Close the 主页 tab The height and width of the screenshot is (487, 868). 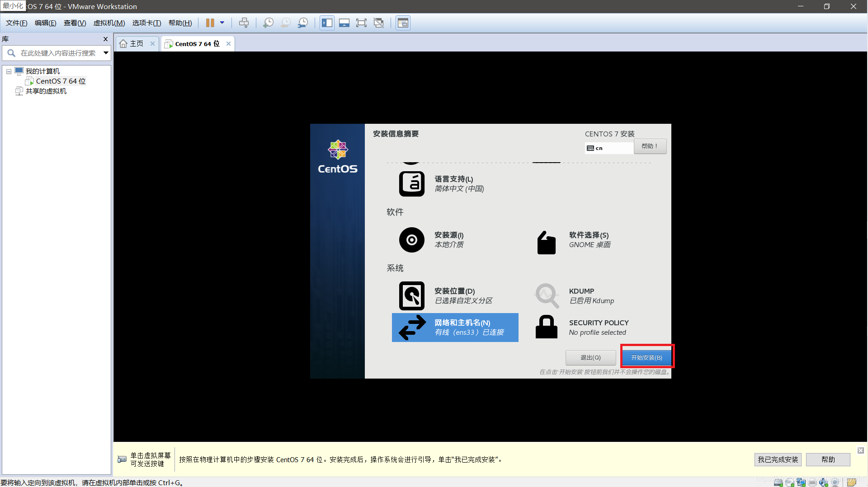[x=153, y=44]
